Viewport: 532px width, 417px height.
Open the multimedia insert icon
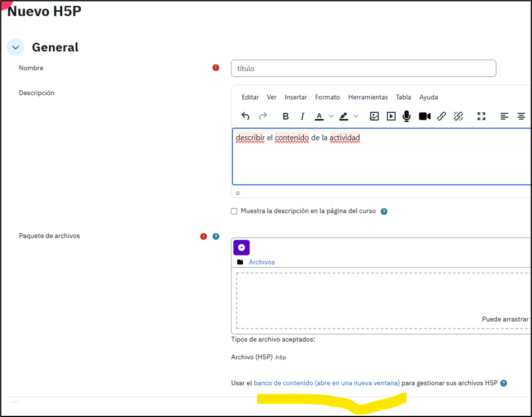(391, 116)
